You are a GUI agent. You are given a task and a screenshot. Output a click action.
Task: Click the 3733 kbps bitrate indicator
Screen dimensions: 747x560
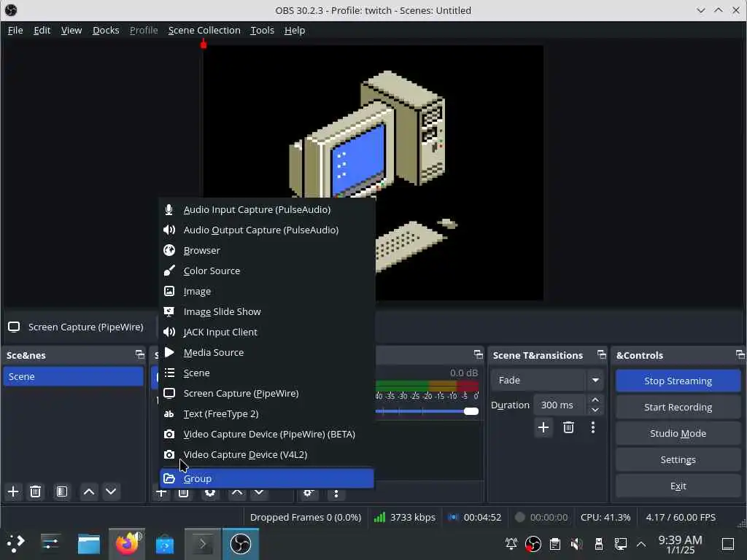pos(404,517)
